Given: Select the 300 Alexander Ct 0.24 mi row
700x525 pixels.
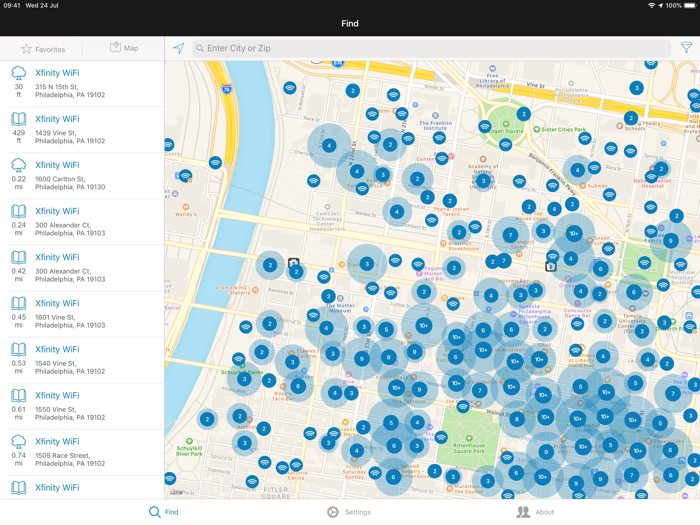Looking at the screenshot, I should pos(82,222).
